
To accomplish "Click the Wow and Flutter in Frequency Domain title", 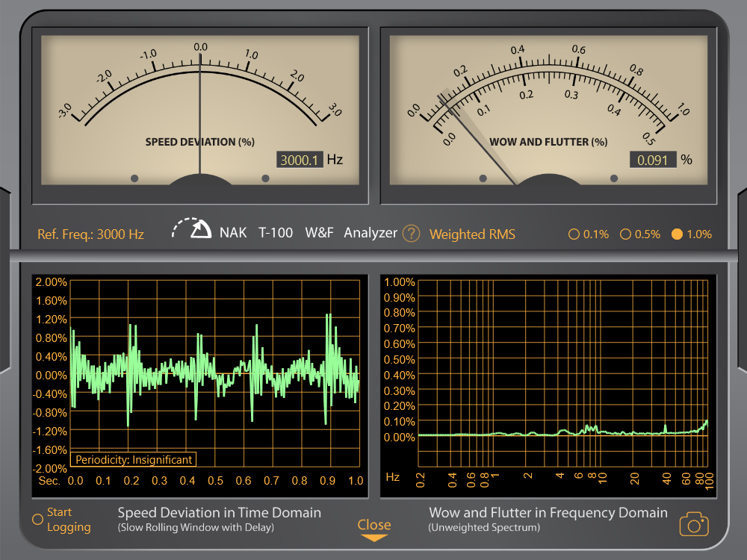I will (x=548, y=512).
